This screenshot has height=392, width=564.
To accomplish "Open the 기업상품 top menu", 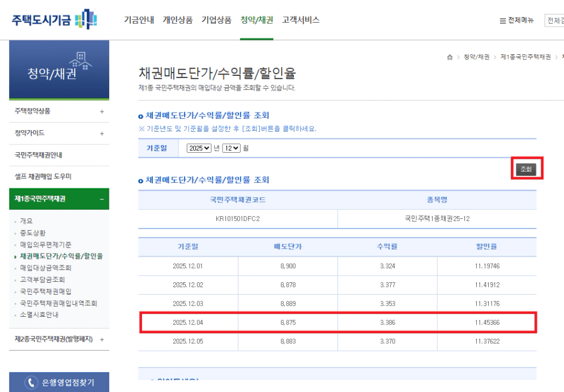I will (x=216, y=20).
